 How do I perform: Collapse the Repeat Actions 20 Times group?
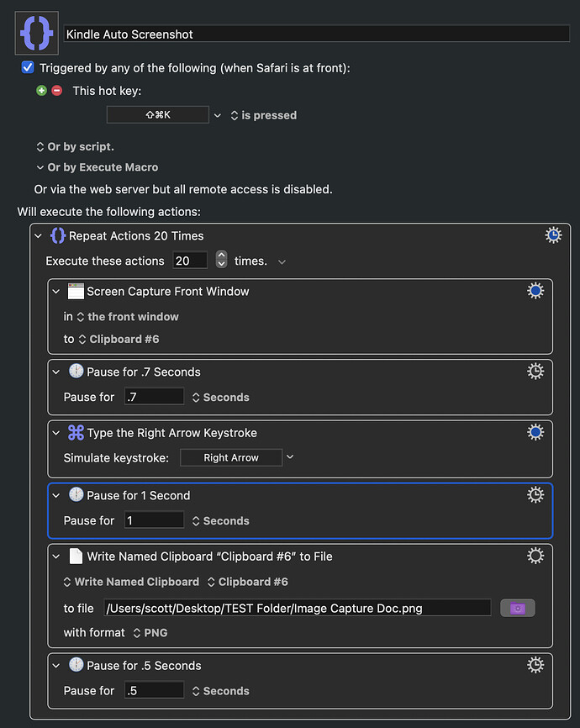coord(38,236)
